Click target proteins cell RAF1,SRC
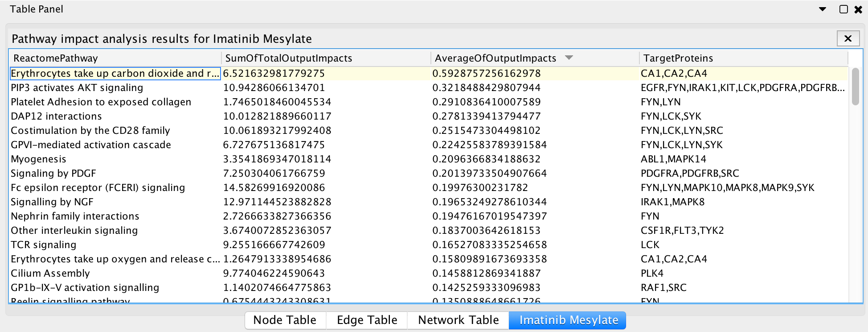Viewport: 868px width, 332px height. point(663,288)
